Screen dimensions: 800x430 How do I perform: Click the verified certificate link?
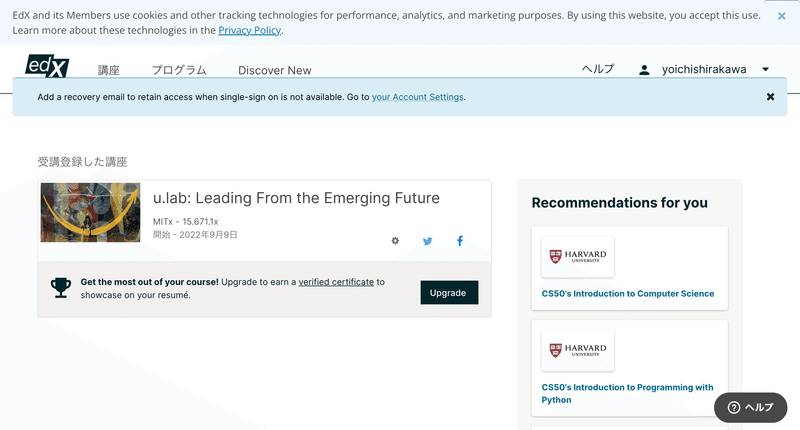[336, 282]
